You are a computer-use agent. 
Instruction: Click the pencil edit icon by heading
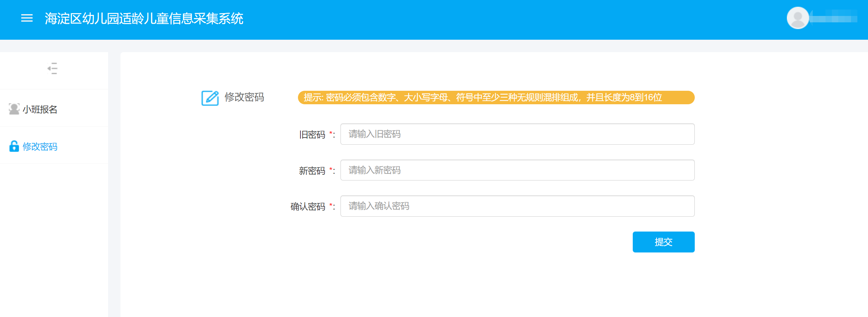pyautogui.click(x=210, y=98)
